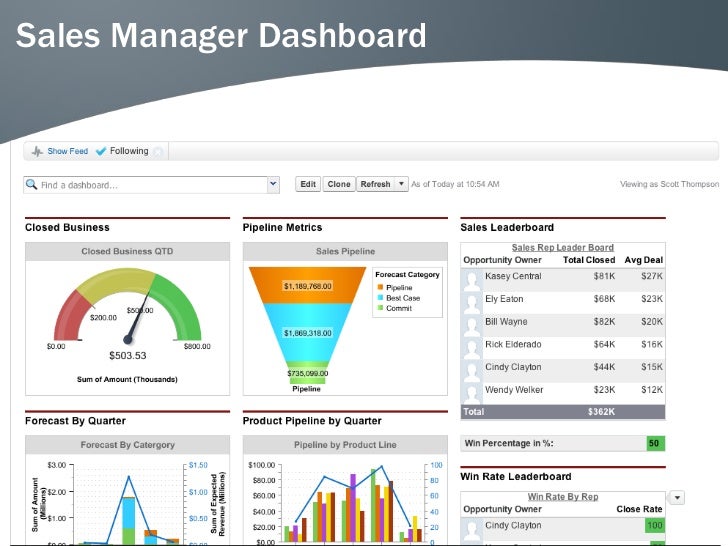
Task: Click the Pipeline by Product Line header
Action: pos(345,445)
